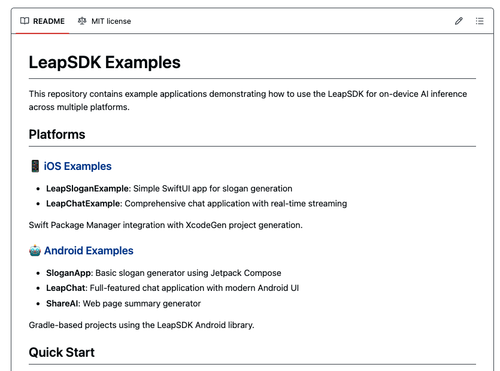Click the repository description paragraph

248,100
